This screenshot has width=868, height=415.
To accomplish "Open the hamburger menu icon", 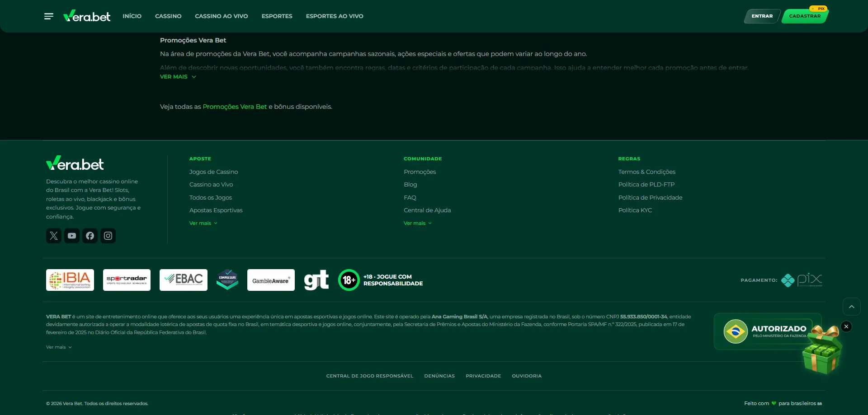I will click(x=49, y=16).
